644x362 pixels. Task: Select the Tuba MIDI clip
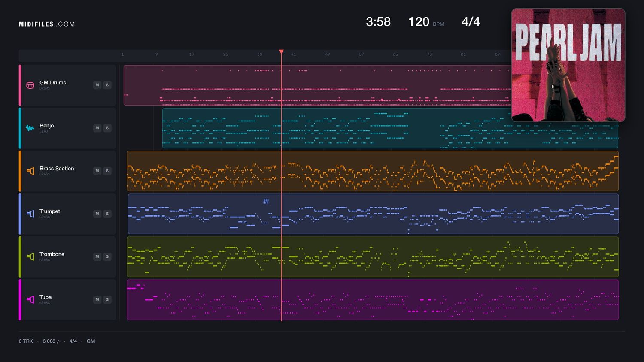click(373, 300)
